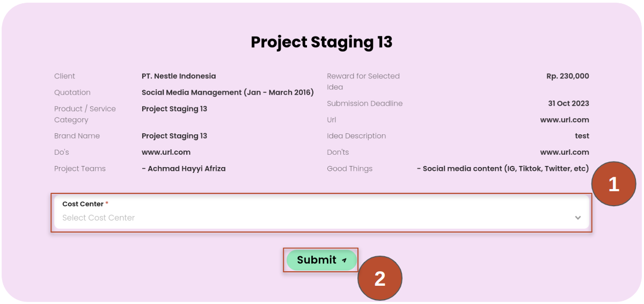Image resolution: width=644 pixels, height=304 pixels.
Task: Click the numbered circle marker 1
Action: click(613, 184)
